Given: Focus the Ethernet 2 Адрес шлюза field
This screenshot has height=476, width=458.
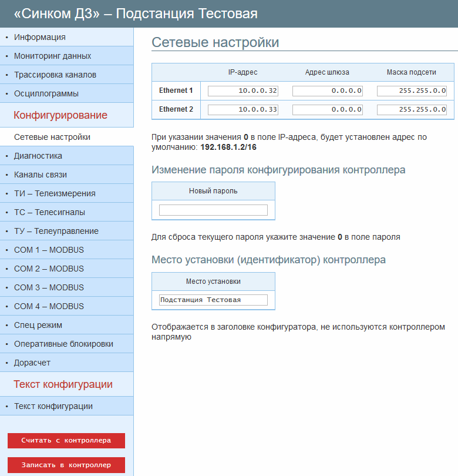Looking at the screenshot, I should tap(327, 110).
